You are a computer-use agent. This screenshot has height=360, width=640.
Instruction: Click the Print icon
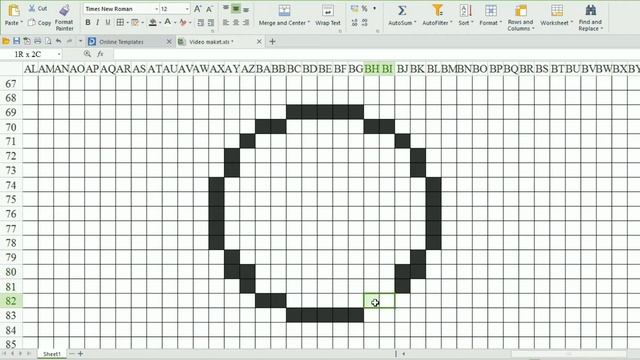pyautogui.click(x=38, y=41)
